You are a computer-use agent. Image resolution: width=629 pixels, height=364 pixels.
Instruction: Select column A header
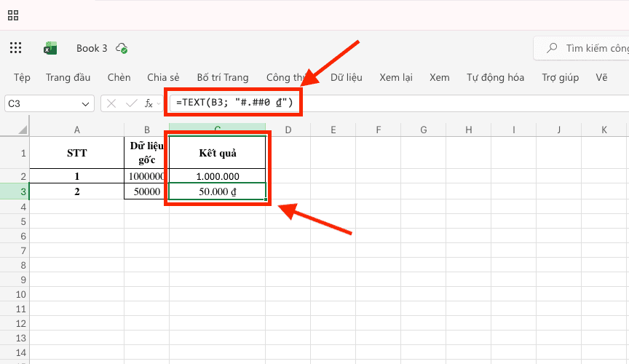tap(77, 130)
